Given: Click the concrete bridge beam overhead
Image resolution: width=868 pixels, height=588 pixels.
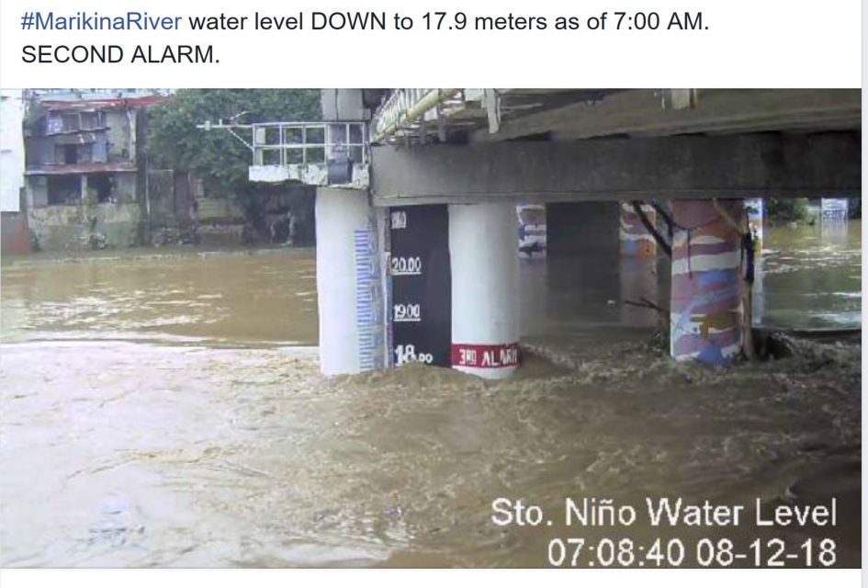Looking at the screenshot, I should pos(615,168).
